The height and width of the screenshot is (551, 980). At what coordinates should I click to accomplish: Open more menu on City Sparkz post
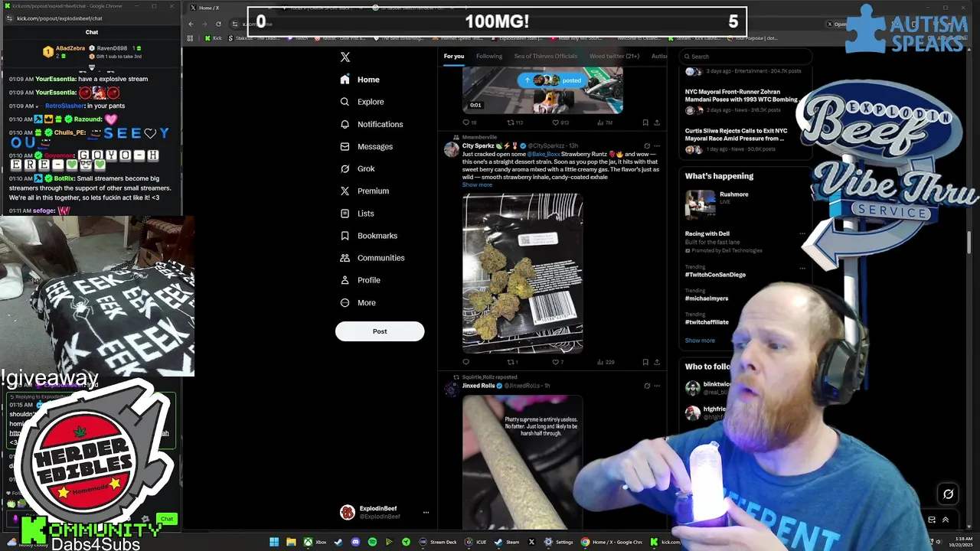point(657,145)
